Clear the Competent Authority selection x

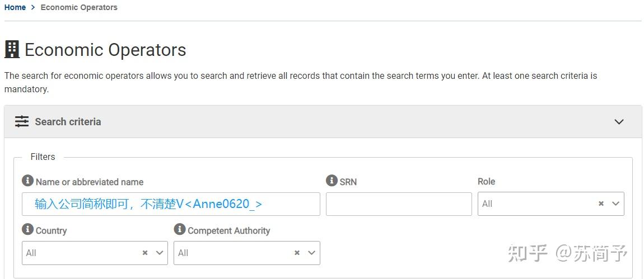297,253
